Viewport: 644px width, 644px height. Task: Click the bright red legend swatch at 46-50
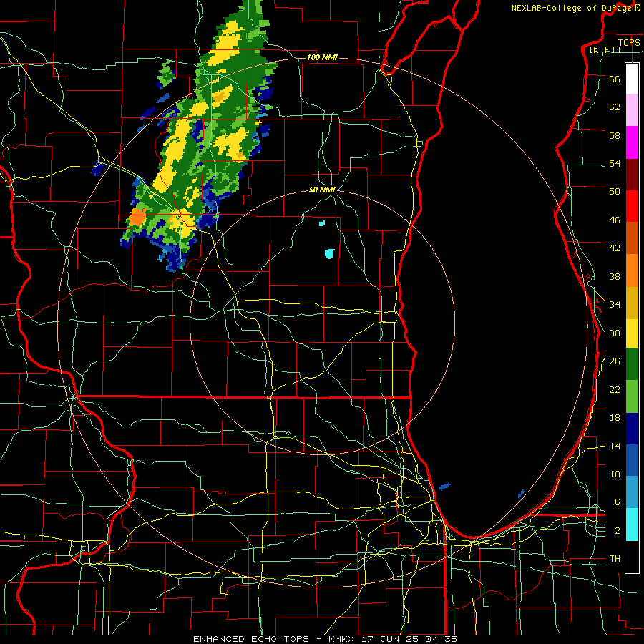[632, 206]
